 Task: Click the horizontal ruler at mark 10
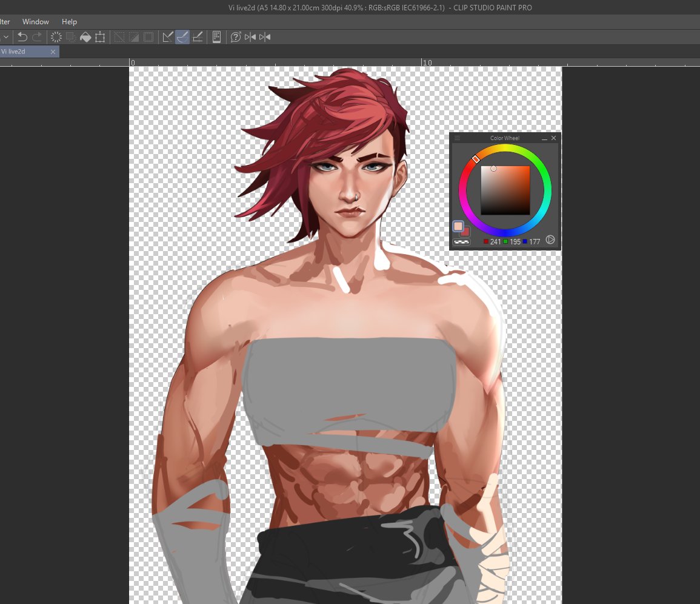click(428, 62)
